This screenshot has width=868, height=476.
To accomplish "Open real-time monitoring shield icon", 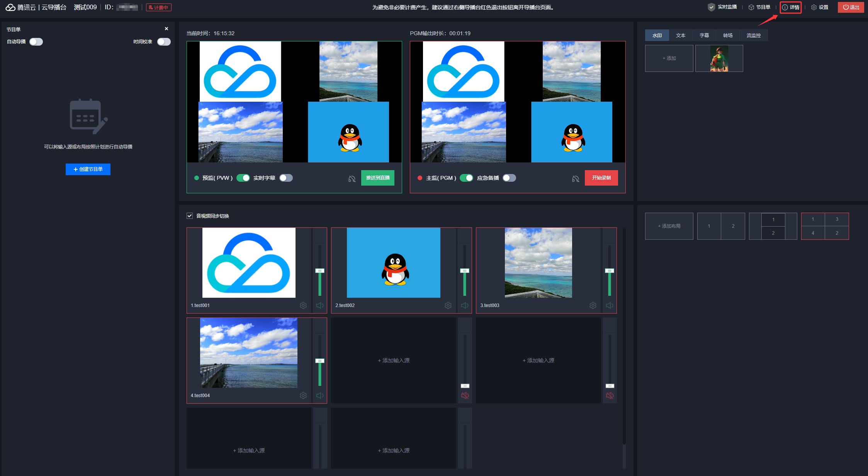I will [711, 7].
